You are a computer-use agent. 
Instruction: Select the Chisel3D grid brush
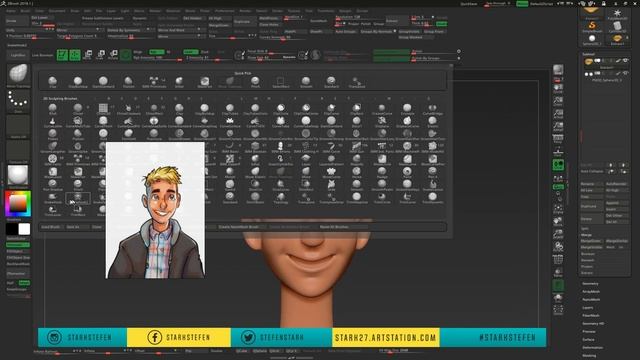[103, 109]
